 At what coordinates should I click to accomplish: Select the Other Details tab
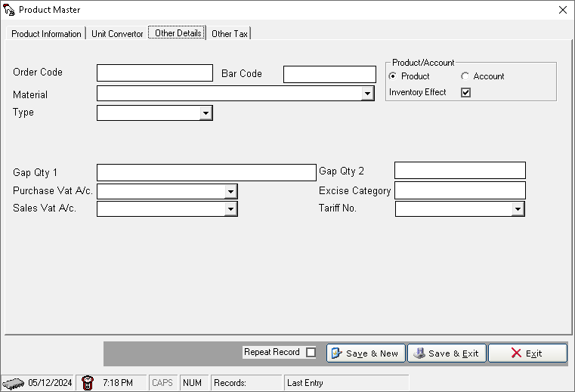[x=178, y=33]
